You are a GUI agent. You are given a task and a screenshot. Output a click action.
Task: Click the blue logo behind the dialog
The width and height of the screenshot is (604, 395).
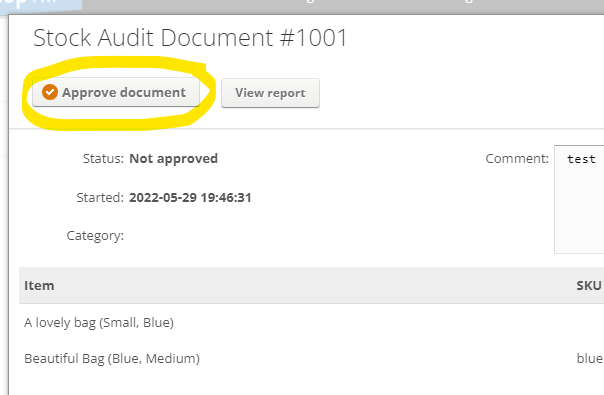pos(41,7)
